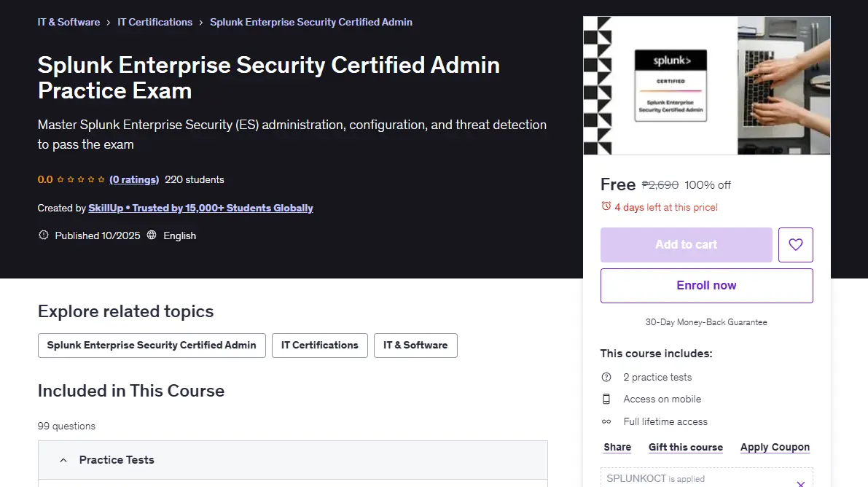
Task: Click the mobile phone access icon
Action: click(x=606, y=399)
